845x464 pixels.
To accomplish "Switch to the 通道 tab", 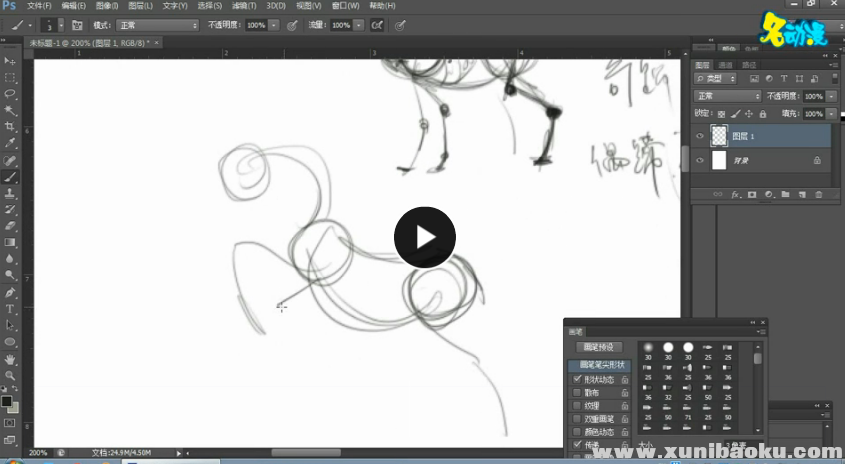I will [726, 65].
